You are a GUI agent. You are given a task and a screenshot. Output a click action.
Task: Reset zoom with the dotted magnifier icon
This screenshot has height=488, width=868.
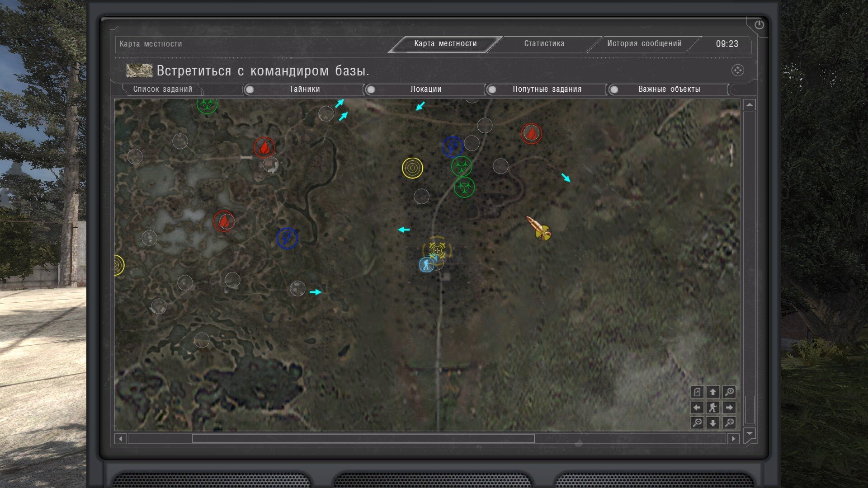[x=729, y=423]
